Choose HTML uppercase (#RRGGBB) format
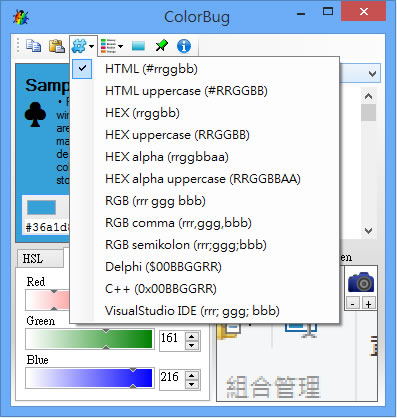Image resolution: width=397 pixels, height=418 pixels. point(206,91)
